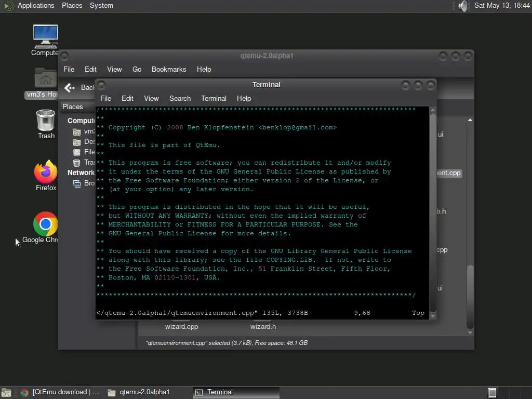Select the File System icon in sidebar
This screenshot has height=399, width=532.
pyautogui.click(x=77, y=152)
